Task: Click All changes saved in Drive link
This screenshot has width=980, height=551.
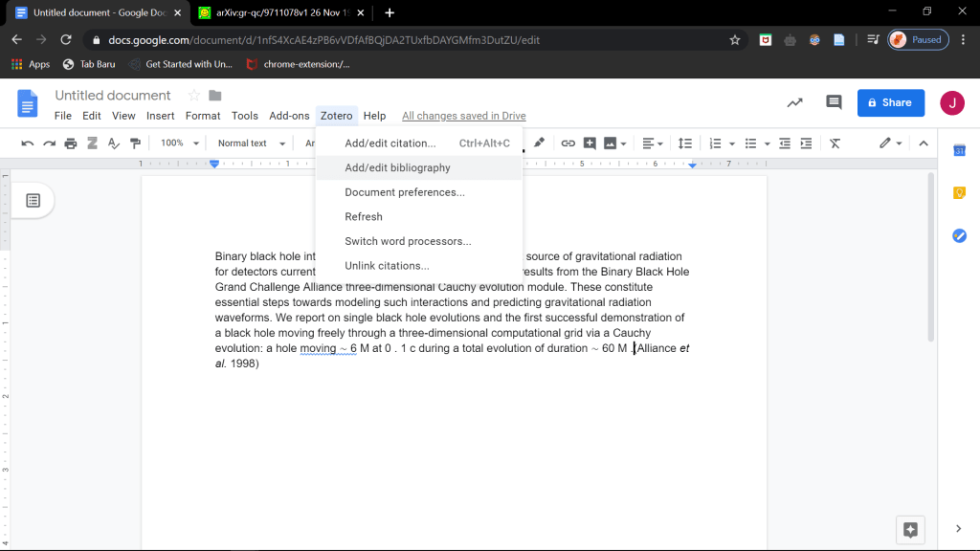Action: (x=463, y=116)
